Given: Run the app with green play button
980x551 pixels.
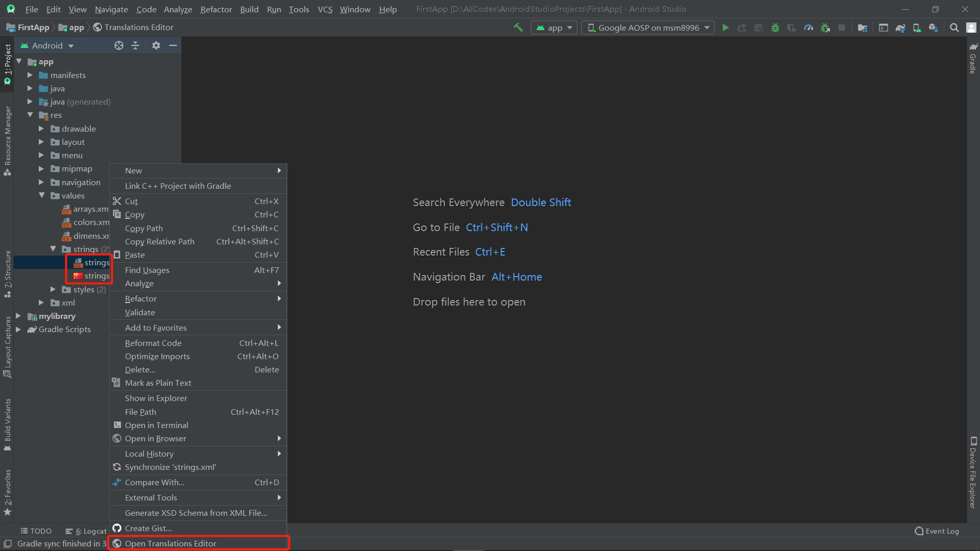Looking at the screenshot, I should (x=725, y=28).
